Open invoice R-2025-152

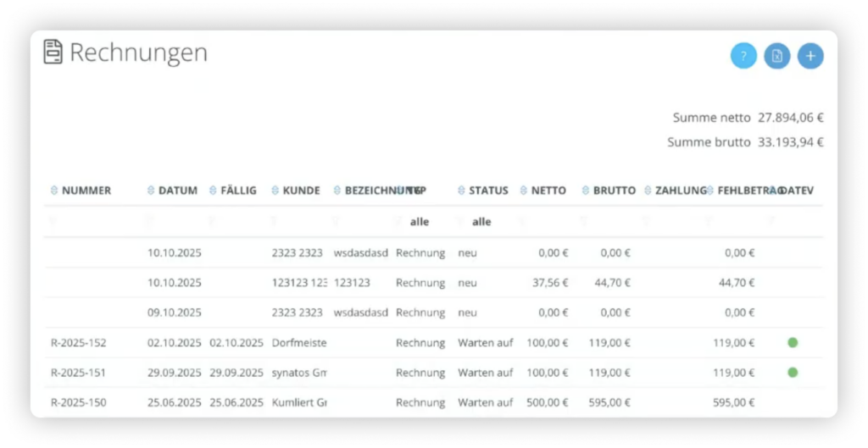click(79, 343)
